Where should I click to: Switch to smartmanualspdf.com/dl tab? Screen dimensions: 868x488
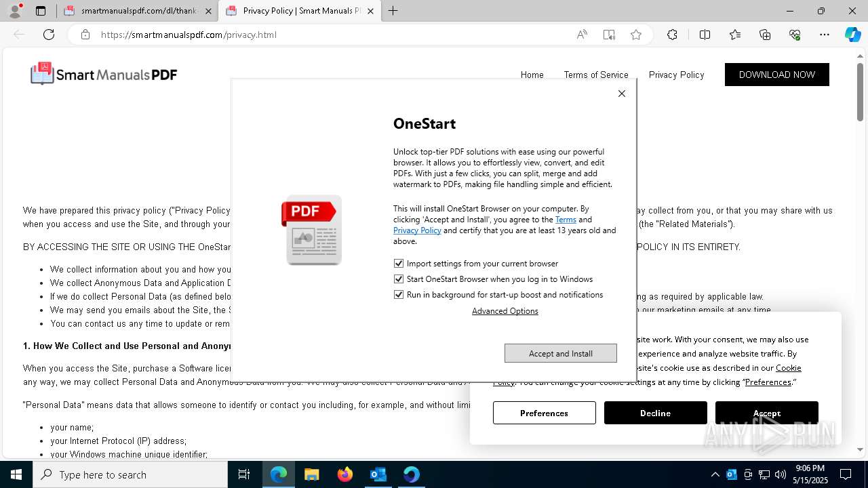[138, 11]
